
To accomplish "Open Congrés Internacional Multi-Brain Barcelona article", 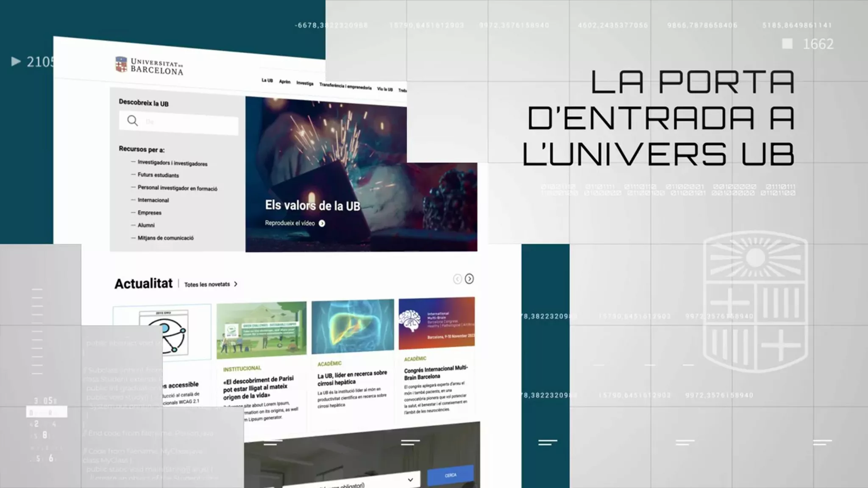I will (x=436, y=372).
